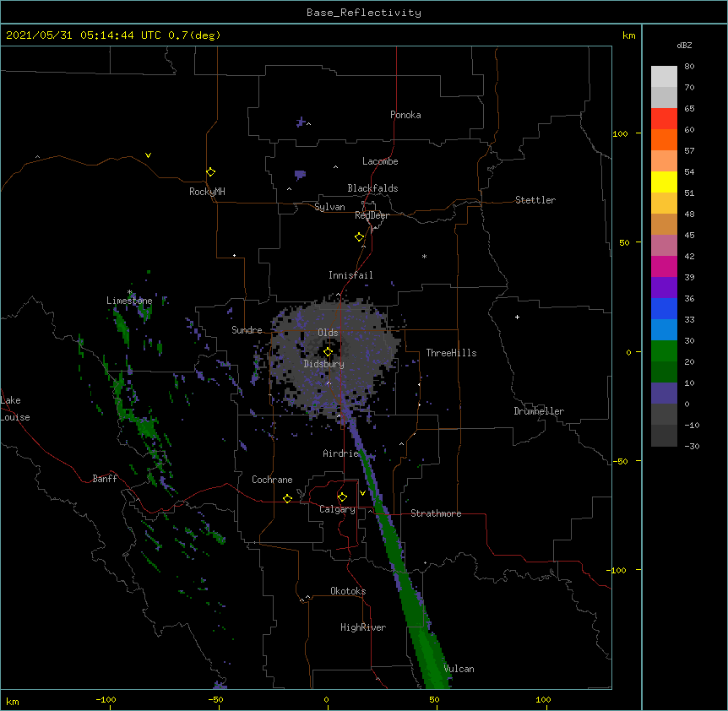728x711 pixels.
Task: Click the Stettler city label
Action: coord(535,200)
